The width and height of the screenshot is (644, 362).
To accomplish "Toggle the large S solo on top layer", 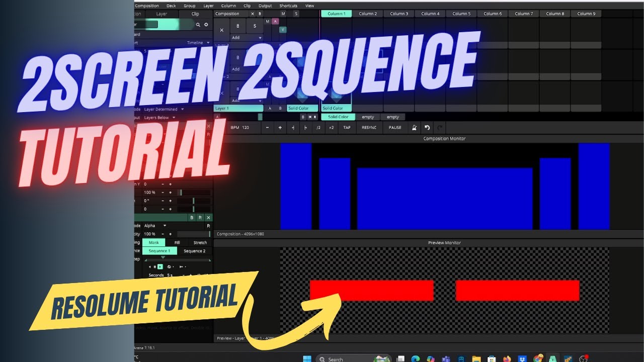I will pos(255,26).
